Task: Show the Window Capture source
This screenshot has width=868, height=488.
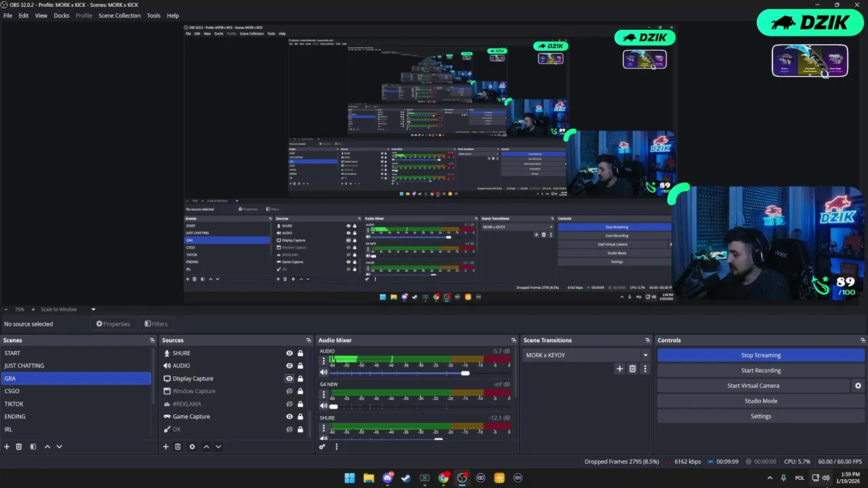Action: [x=290, y=391]
